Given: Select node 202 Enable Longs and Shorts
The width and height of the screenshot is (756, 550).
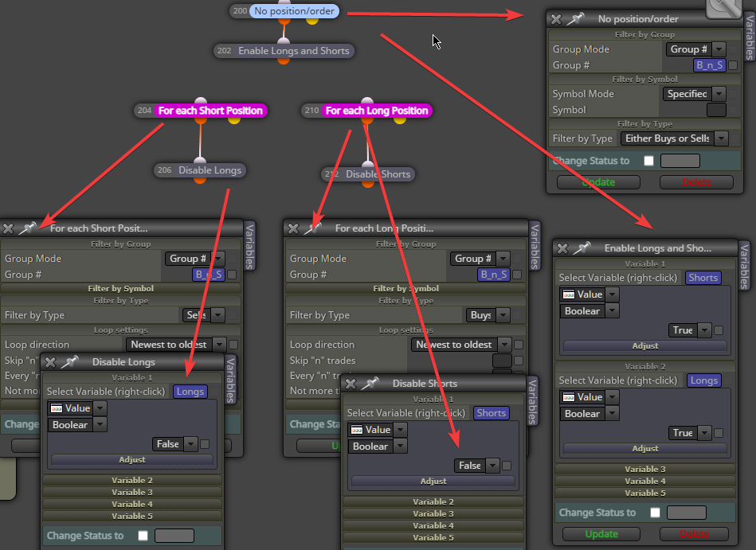Looking at the screenshot, I should point(284,51).
